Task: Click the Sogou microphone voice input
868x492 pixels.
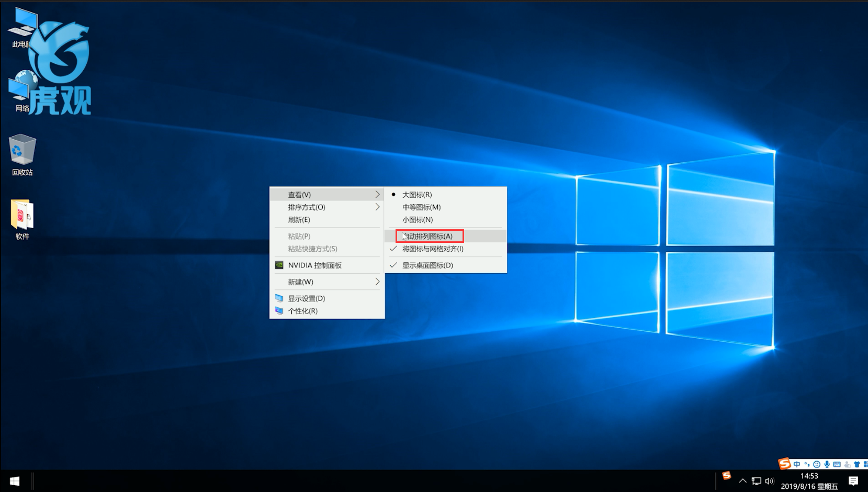Action: pyautogui.click(x=827, y=464)
